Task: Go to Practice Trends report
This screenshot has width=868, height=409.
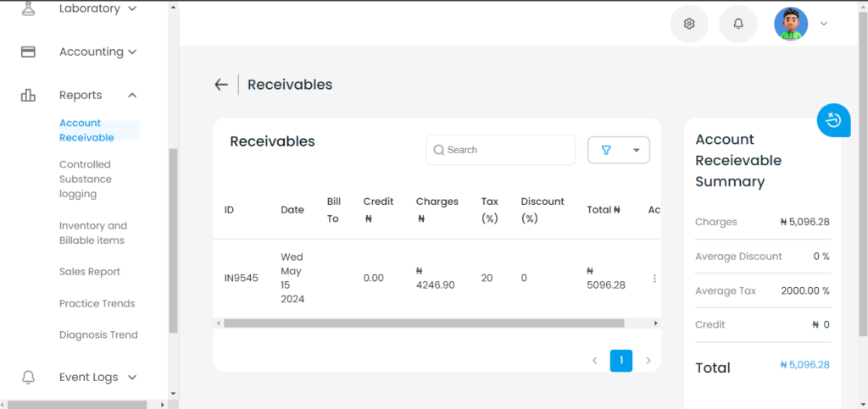Action: pyautogui.click(x=97, y=303)
